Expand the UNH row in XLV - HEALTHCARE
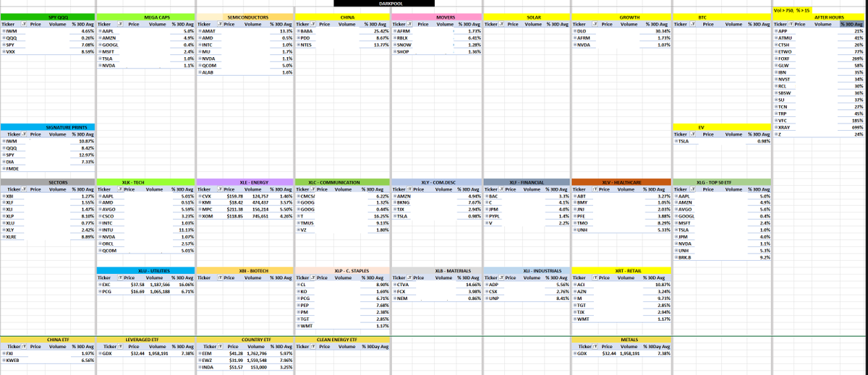Viewport: 868px width, 375px height. [574, 230]
